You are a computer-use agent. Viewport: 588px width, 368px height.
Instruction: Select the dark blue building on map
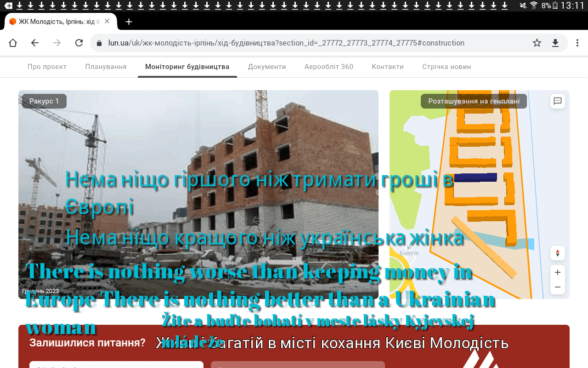(475, 177)
